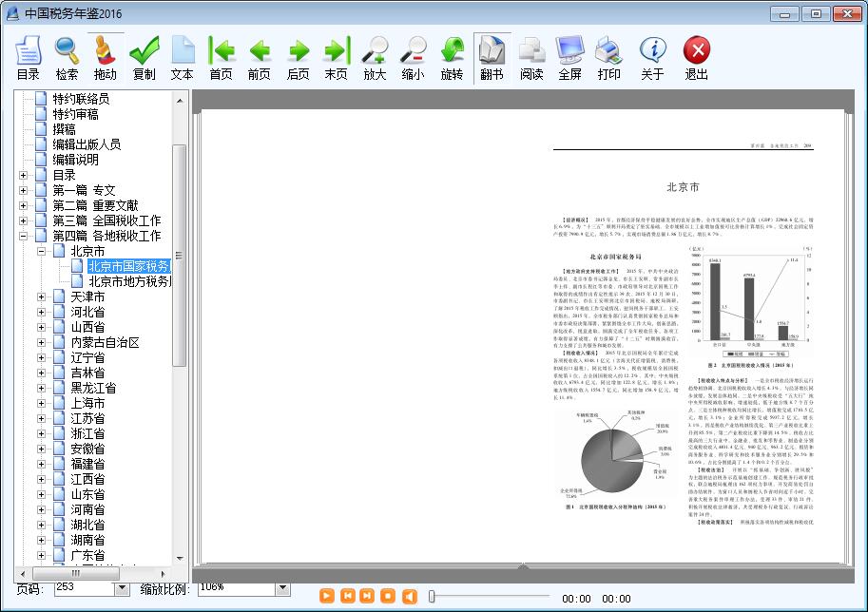
Task: Open the 目录 (contents) toolbar icon
Action: pos(29,58)
